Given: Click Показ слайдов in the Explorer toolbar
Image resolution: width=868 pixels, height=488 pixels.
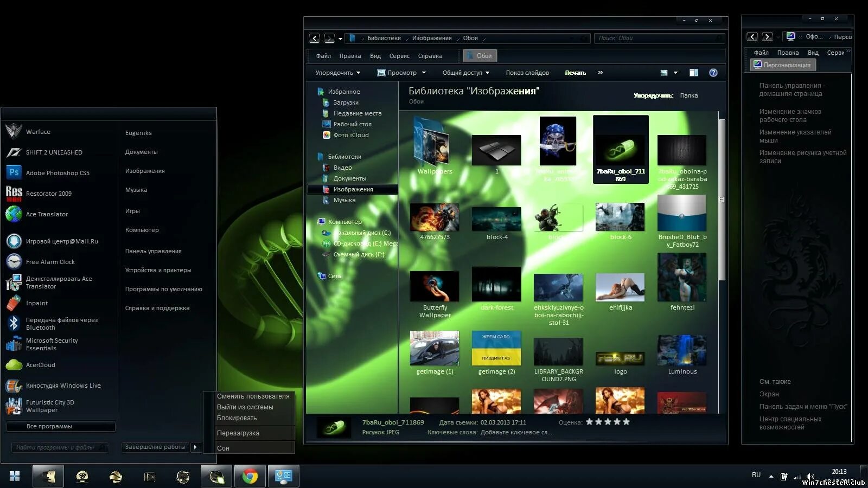Looking at the screenshot, I should tap(527, 73).
